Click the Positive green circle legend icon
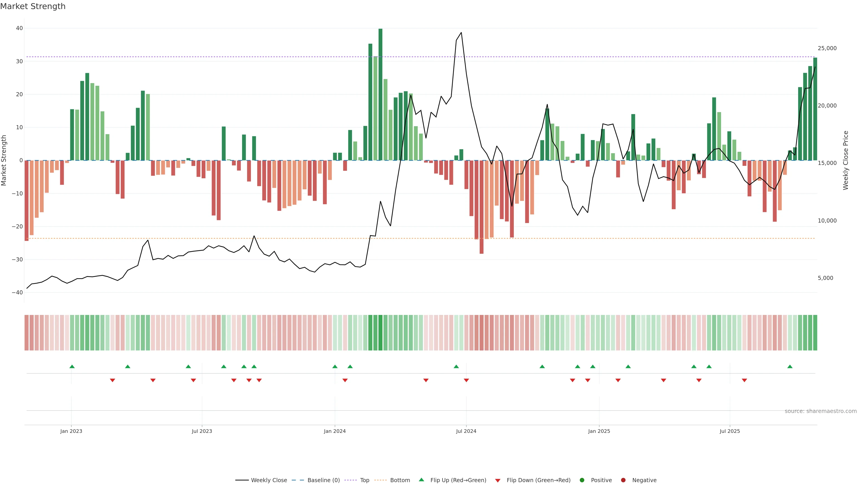The image size is (868, 488). pos(582,480)
